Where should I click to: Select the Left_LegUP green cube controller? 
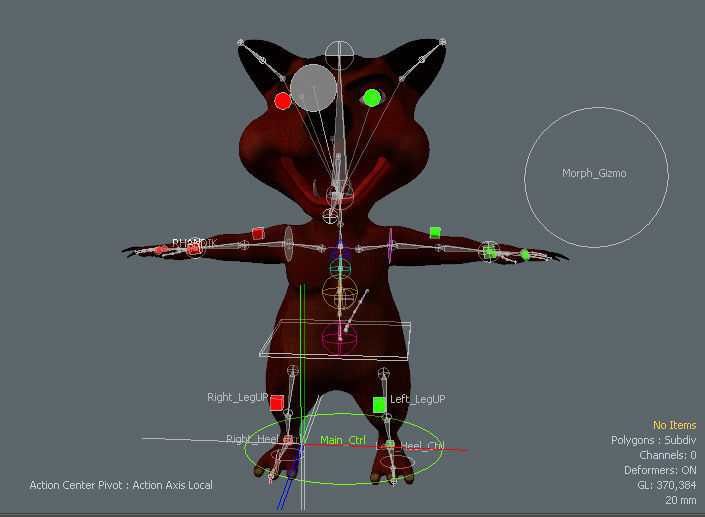pos(379,405)
